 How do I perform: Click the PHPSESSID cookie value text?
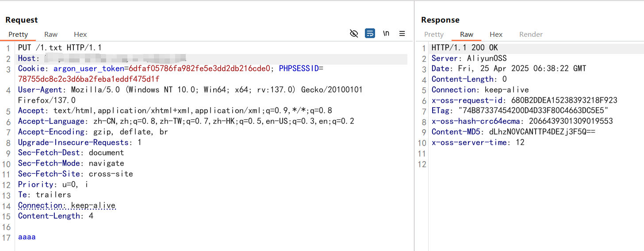coord(88,79)
